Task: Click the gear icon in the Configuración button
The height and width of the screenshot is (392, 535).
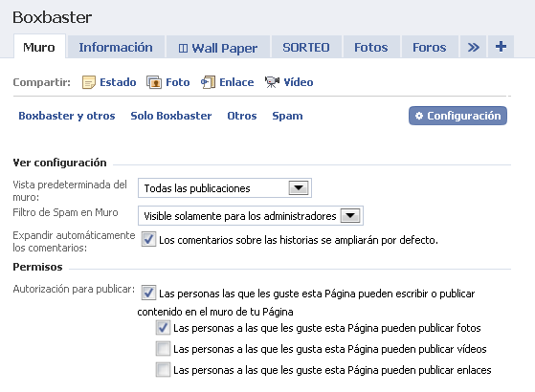Action: click(418, 116)
